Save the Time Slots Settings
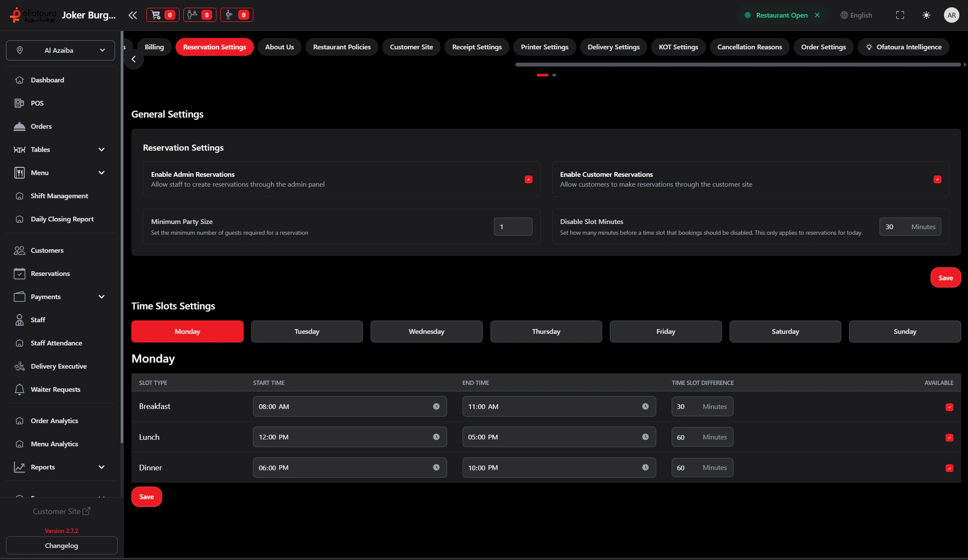The width and height of the screenshot is (968, 560). coord(146,496)
